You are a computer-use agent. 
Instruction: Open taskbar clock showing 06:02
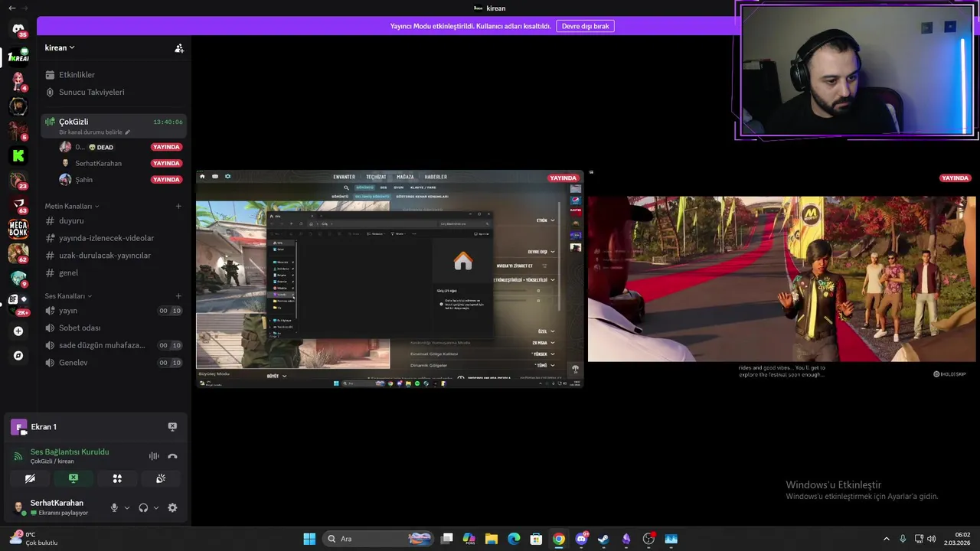point(958,539)
